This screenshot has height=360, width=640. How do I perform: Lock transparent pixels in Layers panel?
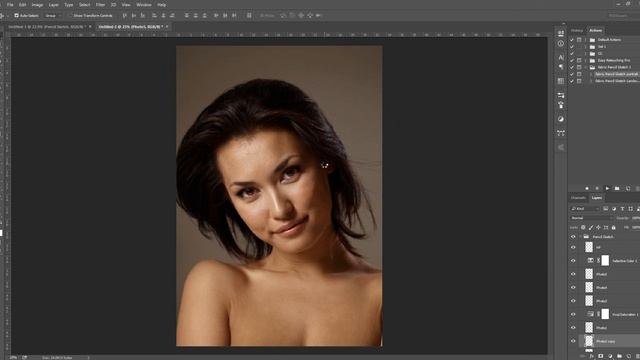583,227
